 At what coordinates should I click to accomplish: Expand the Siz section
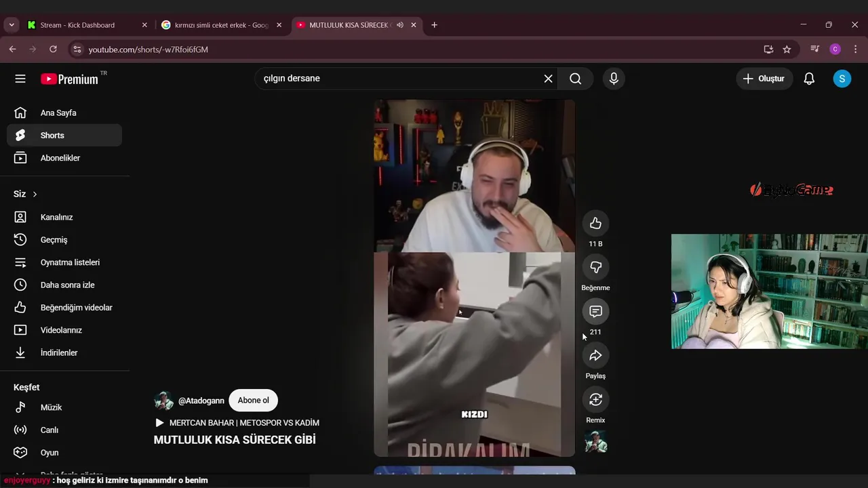[x=25, y=194]
